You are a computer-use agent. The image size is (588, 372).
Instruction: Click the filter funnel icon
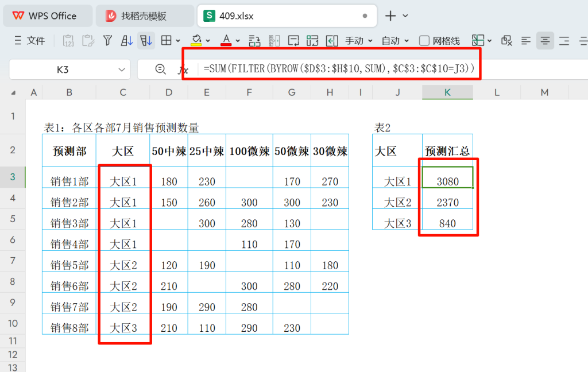107,41
